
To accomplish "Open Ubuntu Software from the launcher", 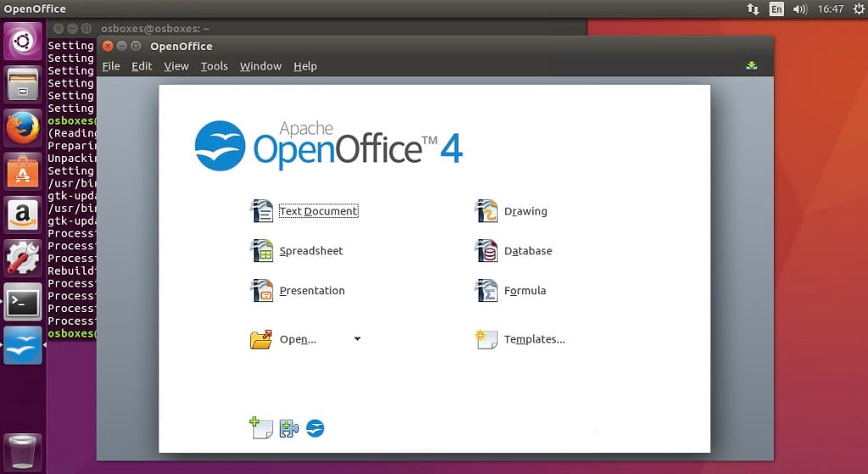I will (23, 171).
